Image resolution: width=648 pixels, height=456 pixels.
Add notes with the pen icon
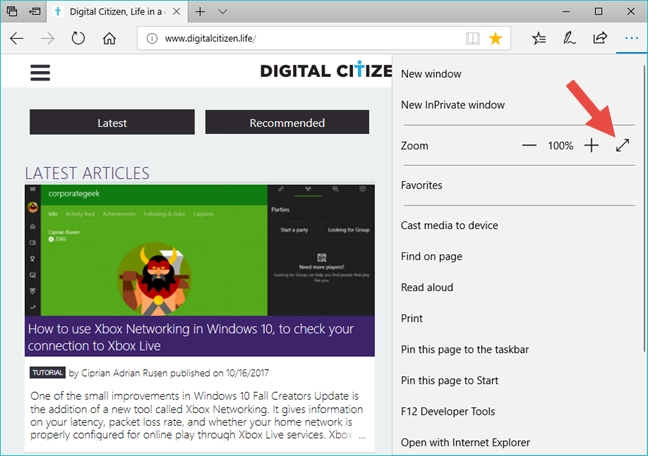tap(569, 38)
